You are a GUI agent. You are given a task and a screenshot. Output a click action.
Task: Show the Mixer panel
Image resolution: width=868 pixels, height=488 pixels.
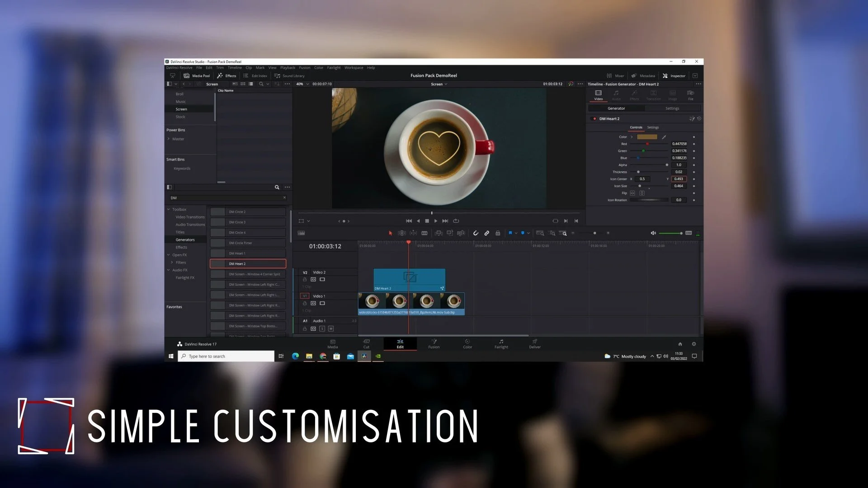pos(615,76)
